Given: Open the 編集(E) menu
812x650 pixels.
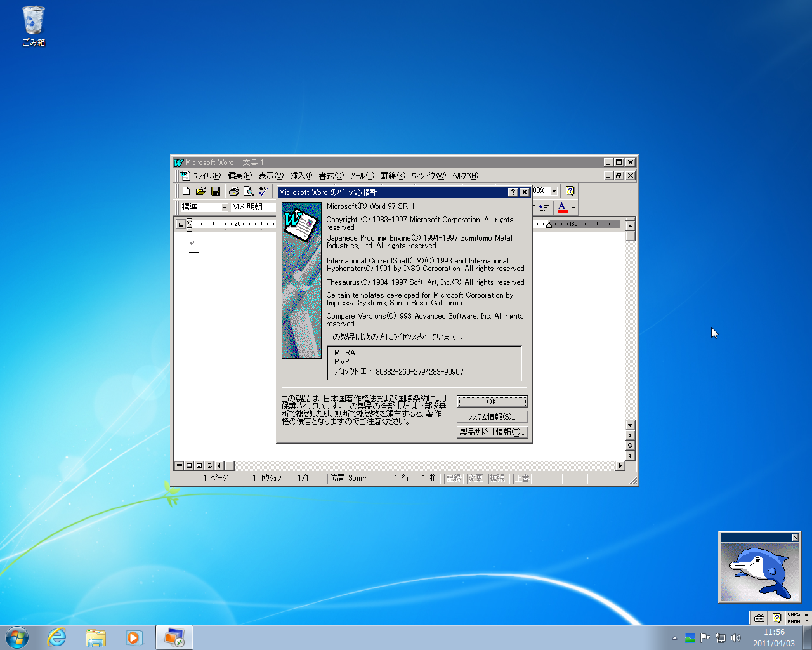Looking at the screenshot, I should pos(240,176).
